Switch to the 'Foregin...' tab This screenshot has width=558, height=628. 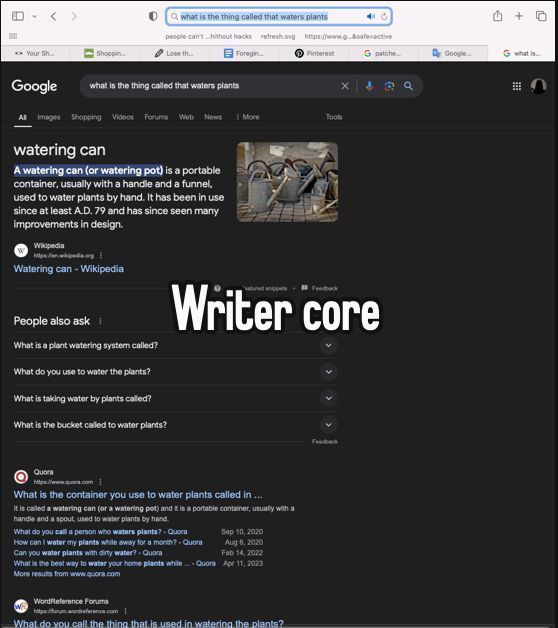[x=244, y=53]
